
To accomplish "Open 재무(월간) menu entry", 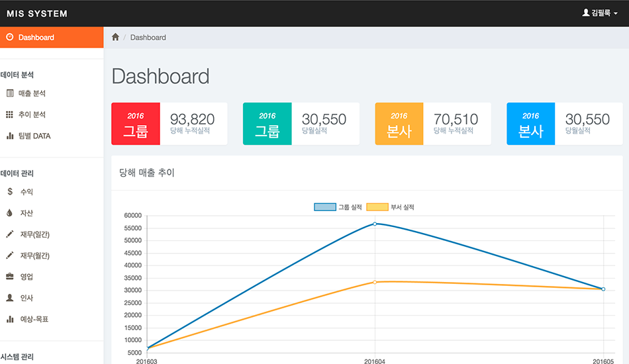I will tap(34, 255).
